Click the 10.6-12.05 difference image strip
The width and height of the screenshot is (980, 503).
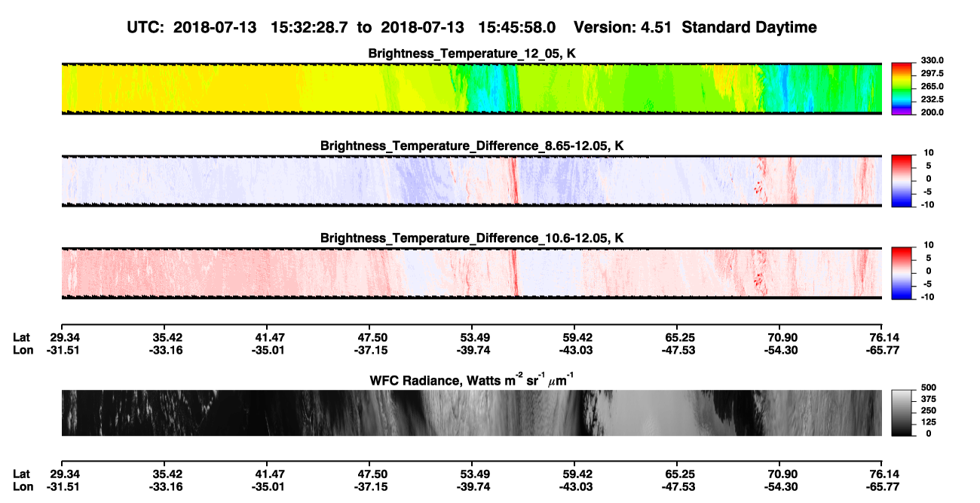point(472,273)
